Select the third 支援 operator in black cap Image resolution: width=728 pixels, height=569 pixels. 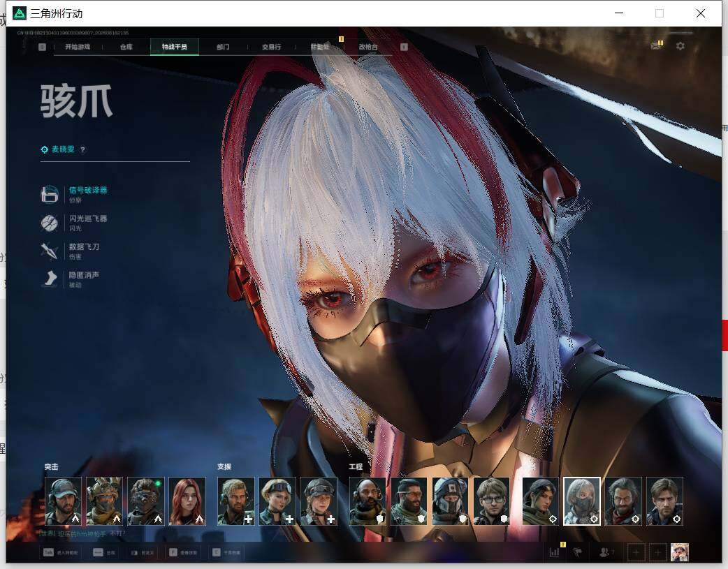[319, 501]
